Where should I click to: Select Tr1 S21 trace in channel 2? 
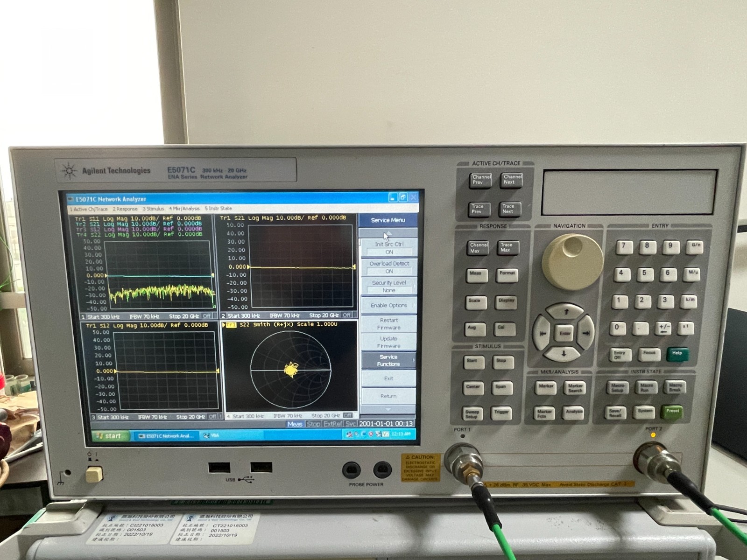pyautogui.click(x=283, y=218)
